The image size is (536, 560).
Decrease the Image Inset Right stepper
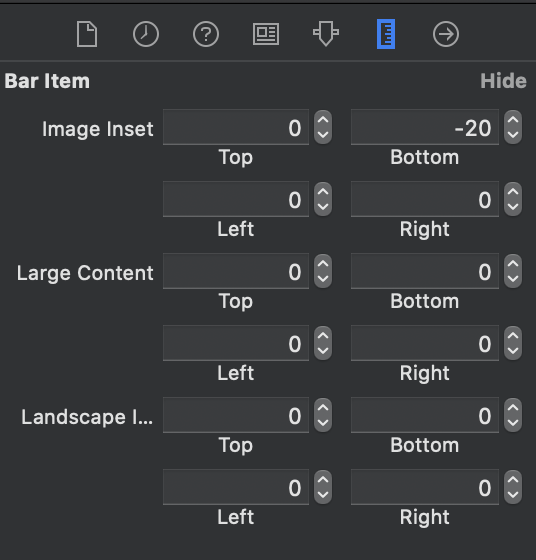click(x=513, y=207)
